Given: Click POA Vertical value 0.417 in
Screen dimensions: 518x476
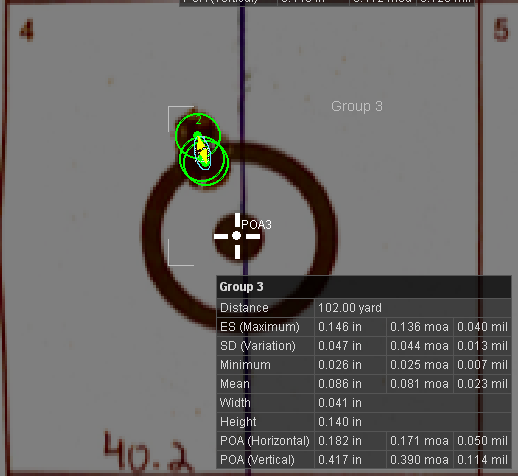Looking at the screenshot, I should (340, 460).
